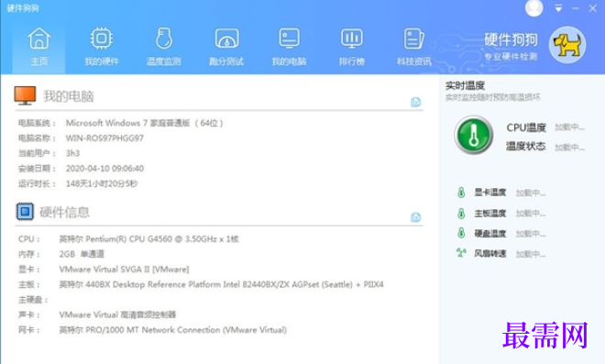Click the 主板温度 thermometer icon
Viewport: 605px width, 364px height.
click(x=461, y=213)
